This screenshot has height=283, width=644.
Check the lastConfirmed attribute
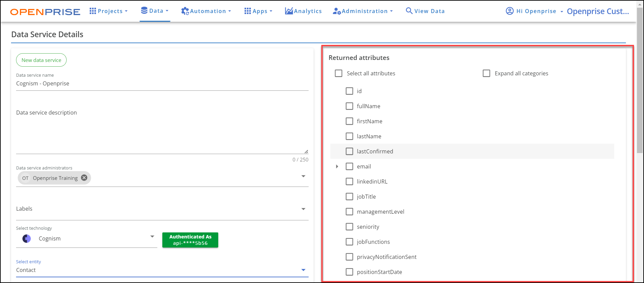click(x=349, y=151)
